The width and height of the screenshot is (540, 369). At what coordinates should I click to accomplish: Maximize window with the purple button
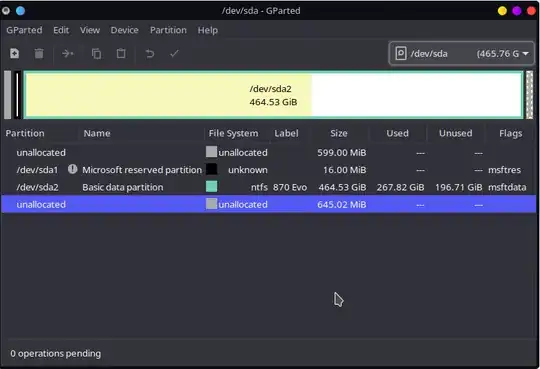(517, 11)
